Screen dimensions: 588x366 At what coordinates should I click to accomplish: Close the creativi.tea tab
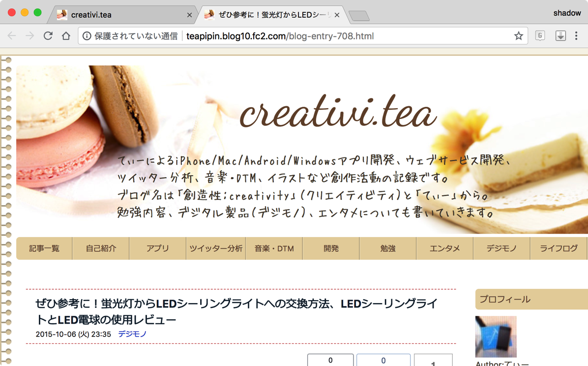pyautogui.click(x=189, y=15)
